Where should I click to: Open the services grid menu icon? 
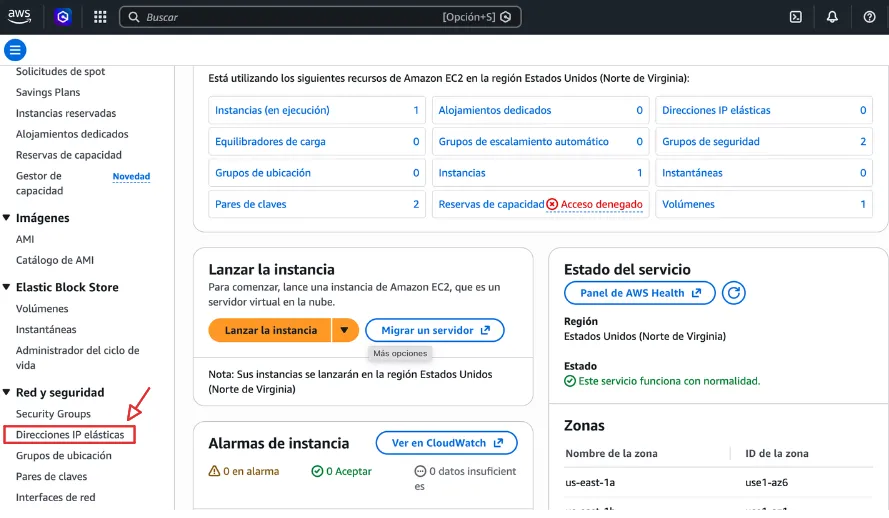(x=100, y=17)
